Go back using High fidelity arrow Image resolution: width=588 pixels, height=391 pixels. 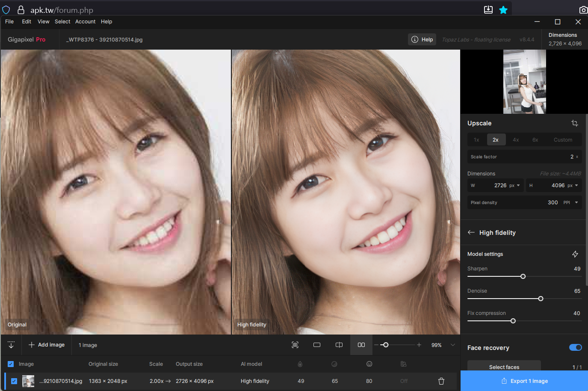tap(471, 232)
